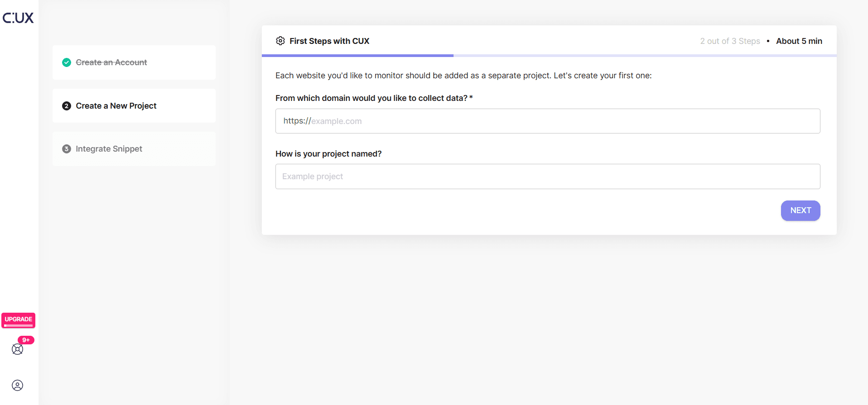Click the NEXT button
The image size is (868, 405).
point(800,210)
